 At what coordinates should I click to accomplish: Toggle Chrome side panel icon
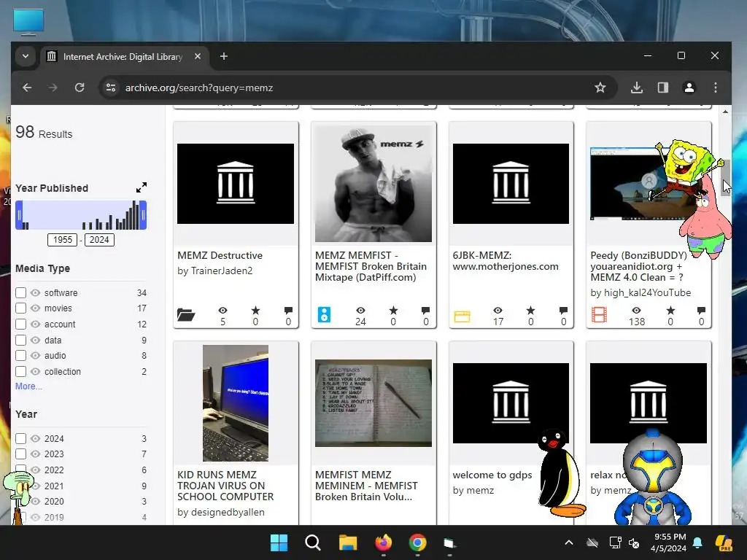pos(662,87)
